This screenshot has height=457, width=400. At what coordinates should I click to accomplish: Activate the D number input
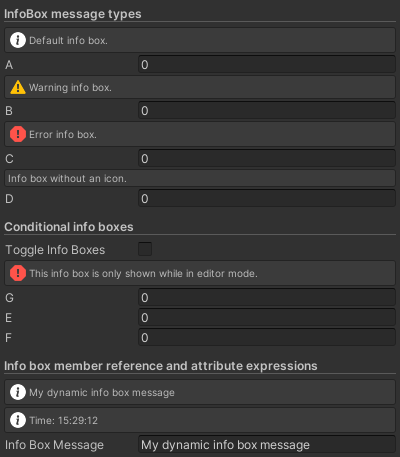point(267,199)
